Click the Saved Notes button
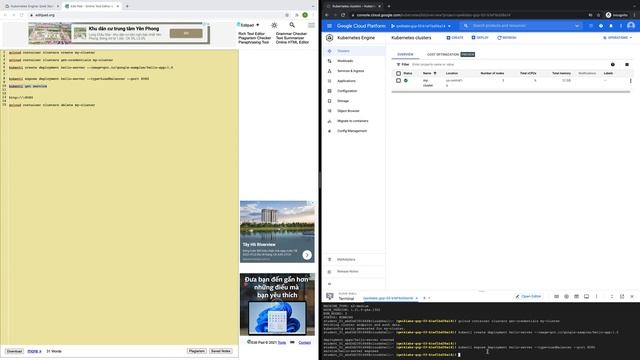Viewport: 640px width, 360px height. pos(221,351)
